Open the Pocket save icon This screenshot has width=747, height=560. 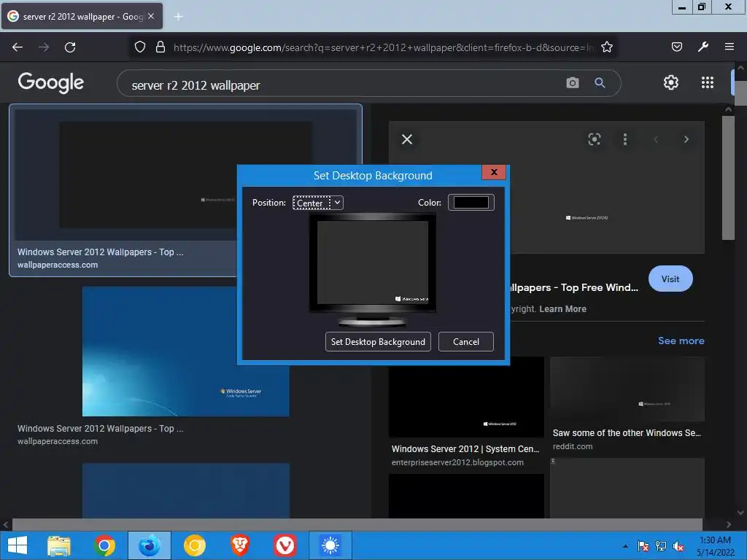pyautogui.click(x=676, y=47)
